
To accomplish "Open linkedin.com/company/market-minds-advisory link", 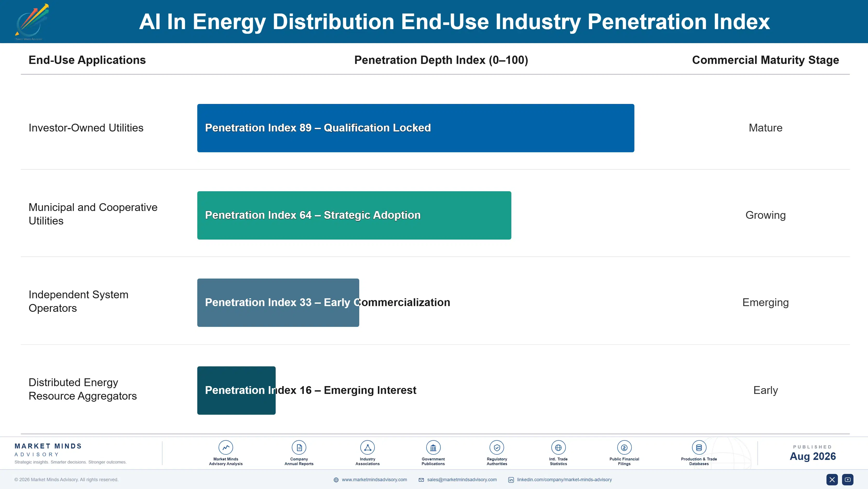I will (564, 480).
